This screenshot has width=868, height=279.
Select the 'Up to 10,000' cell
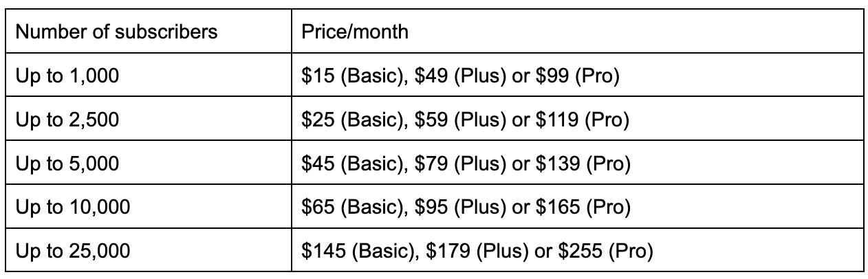pos(72,207)
